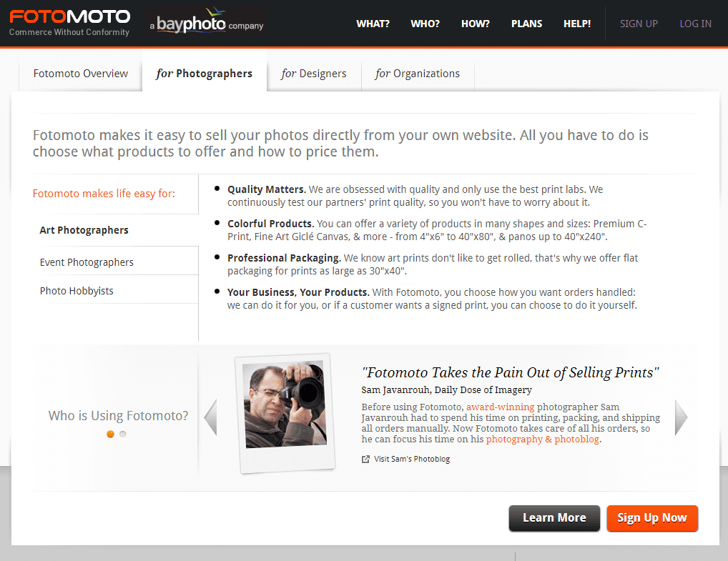Go to the PLANS page

pos(526,24)
